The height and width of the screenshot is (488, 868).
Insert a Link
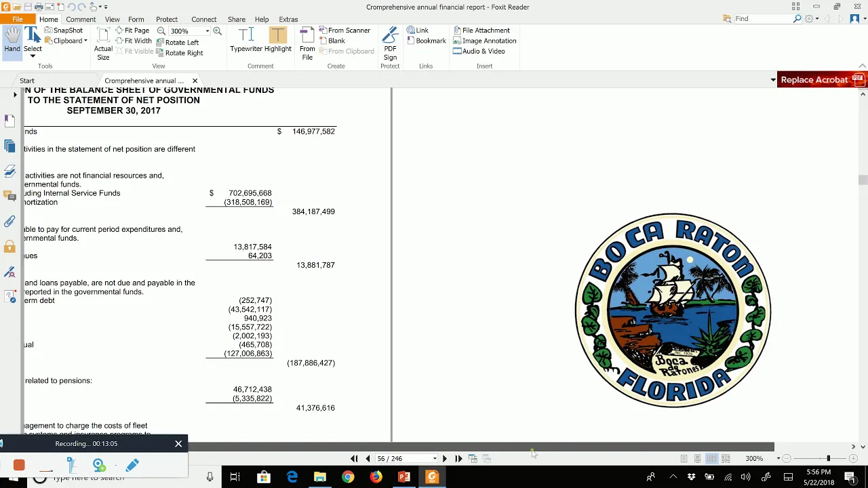(418, 30)
